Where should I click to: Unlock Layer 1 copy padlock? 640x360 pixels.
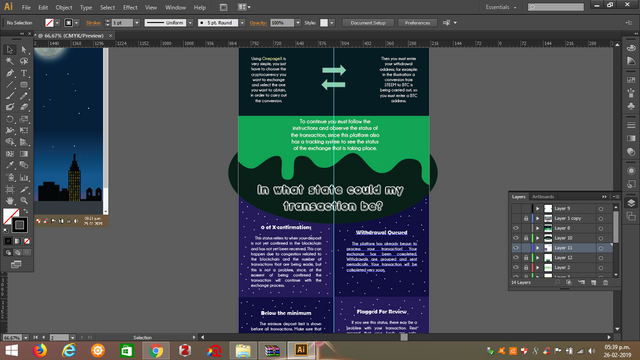point(526,218)
